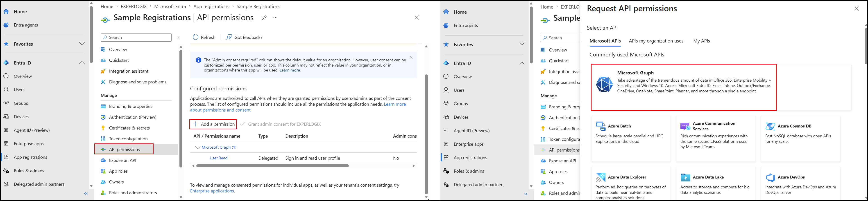Click the Home icon in the left screenshot's sidebar
This screenshot has height=201, width=868.
6,11
